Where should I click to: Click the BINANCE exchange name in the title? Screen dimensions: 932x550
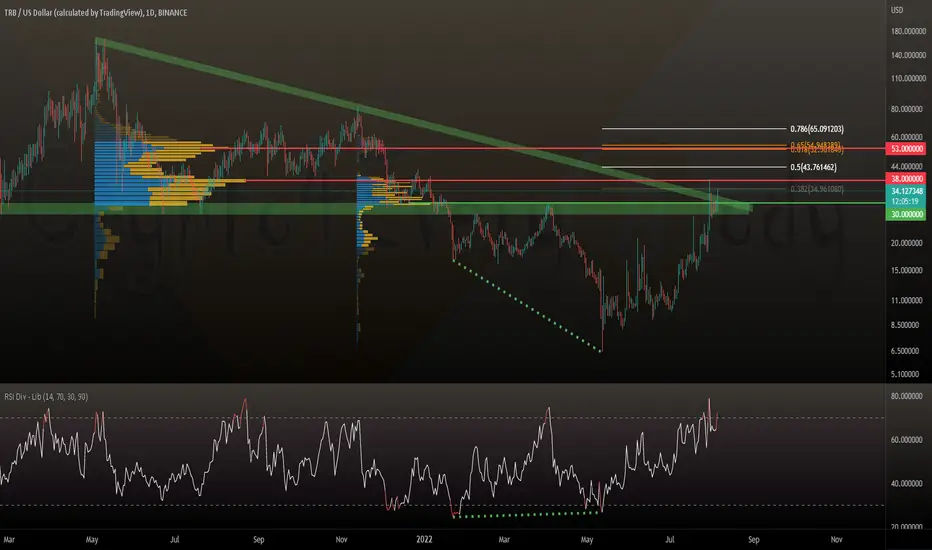pyautogui.click(x=172, y=12)
